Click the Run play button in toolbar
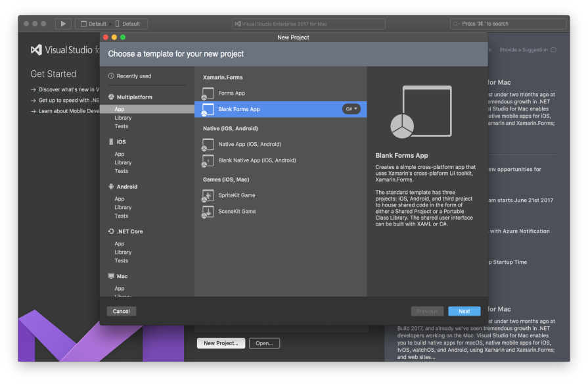 [63, 24]
